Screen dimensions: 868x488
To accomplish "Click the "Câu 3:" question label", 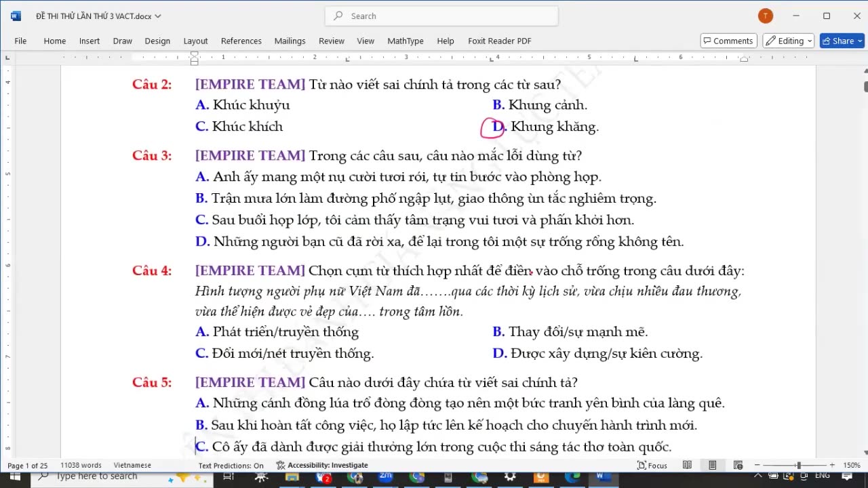I will tap(152, 156).
